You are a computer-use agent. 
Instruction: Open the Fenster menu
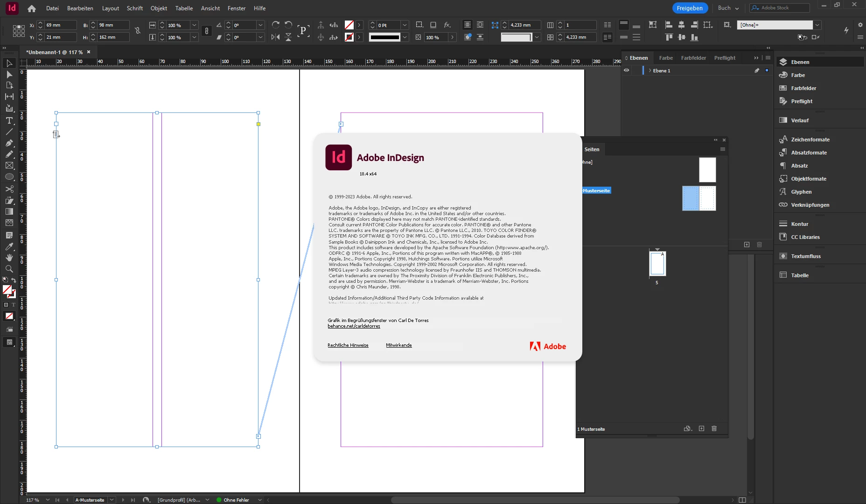(237, 8)
